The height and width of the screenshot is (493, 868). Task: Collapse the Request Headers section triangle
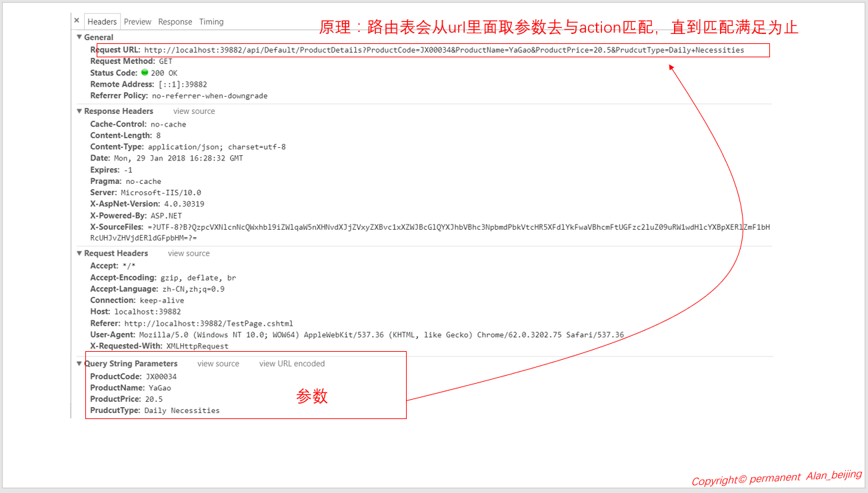click(x=79, y=253)
